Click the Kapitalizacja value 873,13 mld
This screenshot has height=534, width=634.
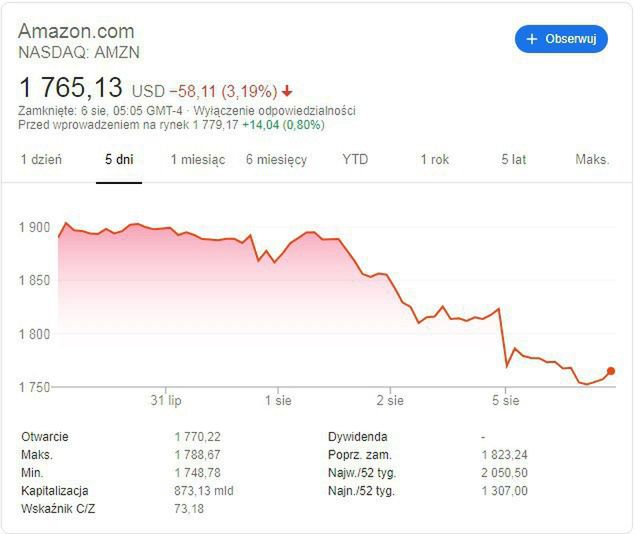[x=204, y=491]
